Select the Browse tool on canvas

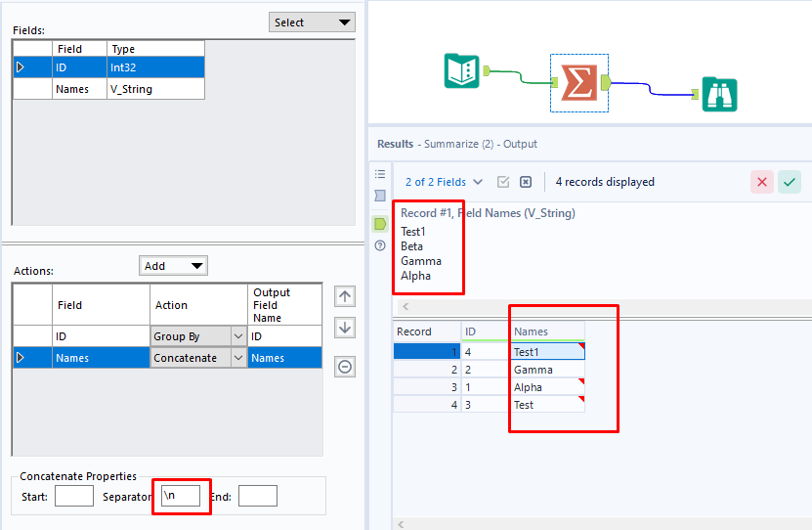[x=719, y=94]
